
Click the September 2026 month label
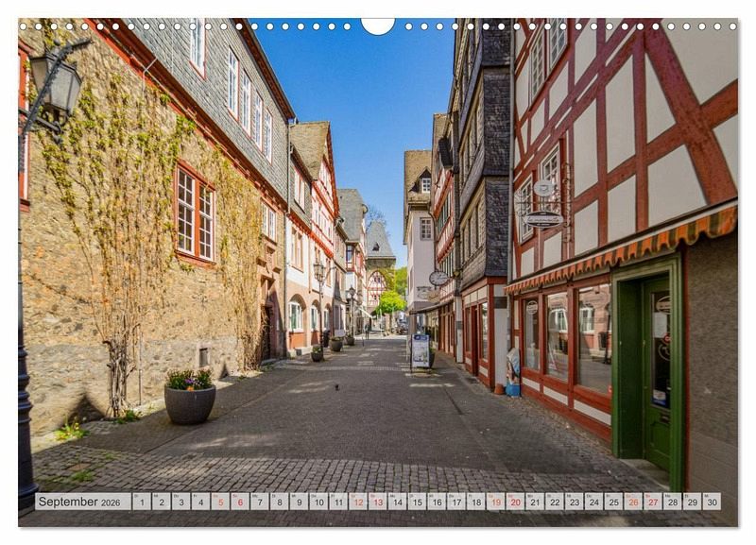(83, 502)
